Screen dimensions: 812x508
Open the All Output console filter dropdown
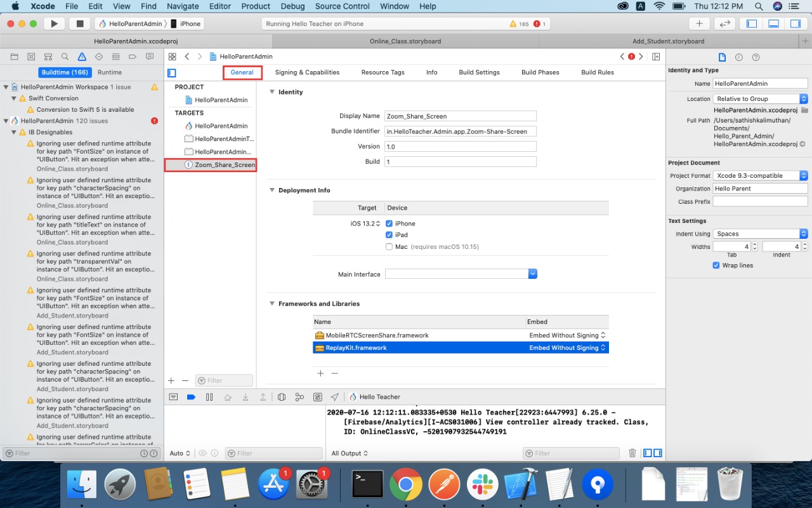click(350, 453)
